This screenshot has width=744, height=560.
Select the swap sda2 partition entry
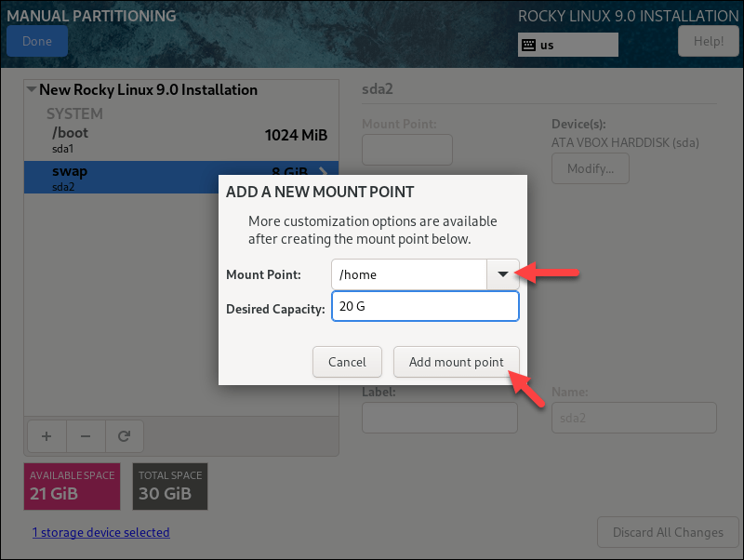tap(139, 177)
